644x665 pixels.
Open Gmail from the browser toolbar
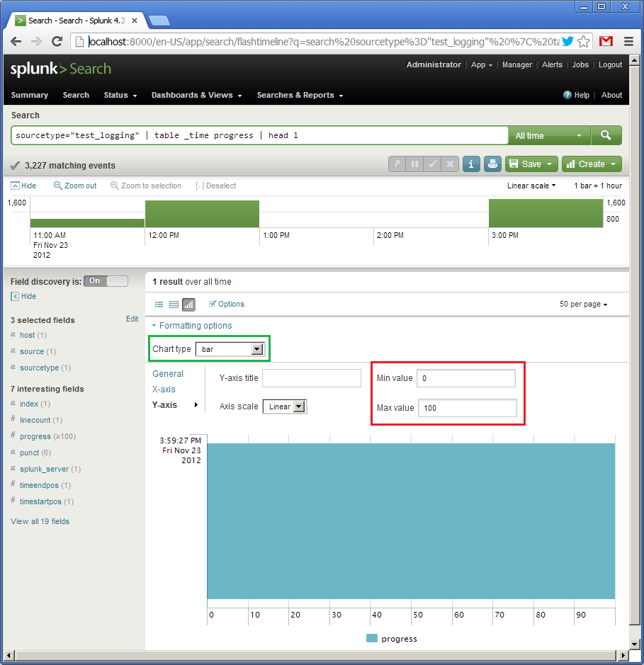(x=606, y=41)
